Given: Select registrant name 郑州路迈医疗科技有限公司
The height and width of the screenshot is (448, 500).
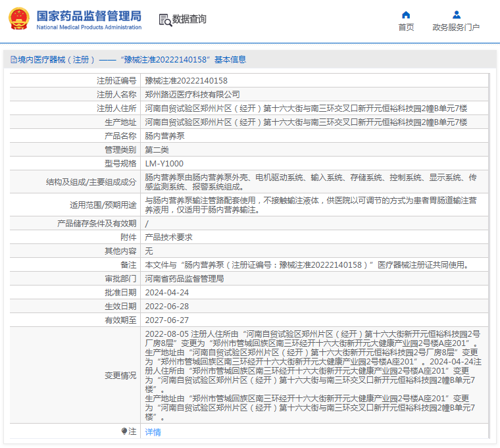Looking at the screenshot, I should click(192, 94).
